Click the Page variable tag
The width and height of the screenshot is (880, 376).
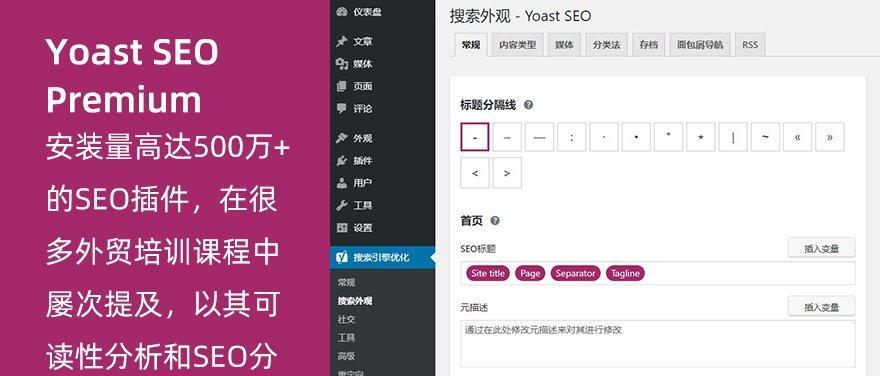tap(530, 273)
